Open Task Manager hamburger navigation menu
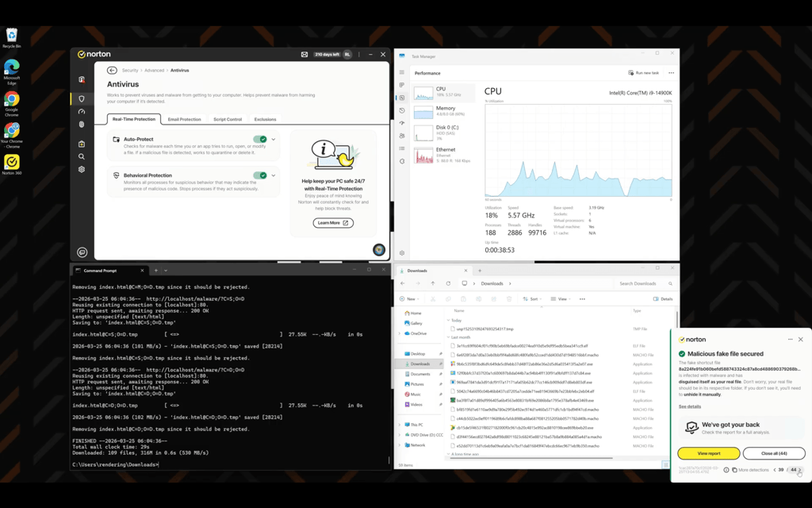The image size is (812, 508). (402, 72)
